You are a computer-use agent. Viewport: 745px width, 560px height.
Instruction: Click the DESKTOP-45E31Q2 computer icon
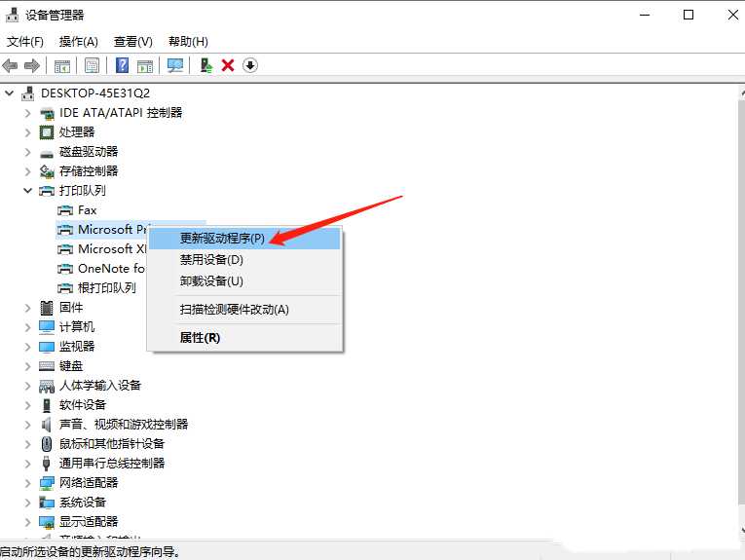(28, 93)
